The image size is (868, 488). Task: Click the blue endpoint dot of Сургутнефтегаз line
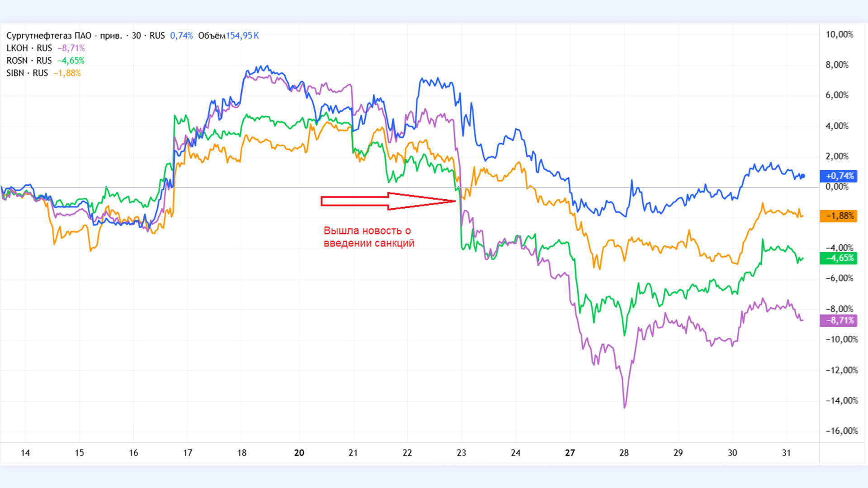pyautogui.click(x=802, y=176)
